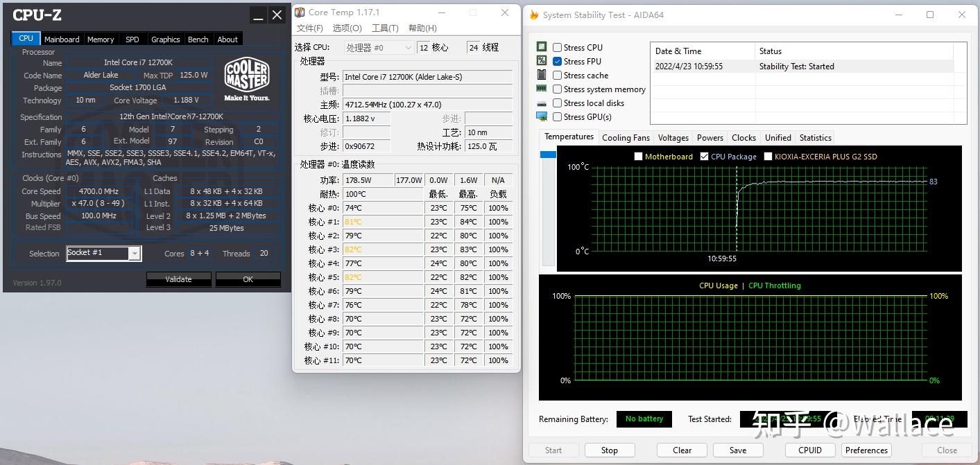Click the Stress system memory RAM icon
This screenshot has height=465, width=980.
point(542,89)
